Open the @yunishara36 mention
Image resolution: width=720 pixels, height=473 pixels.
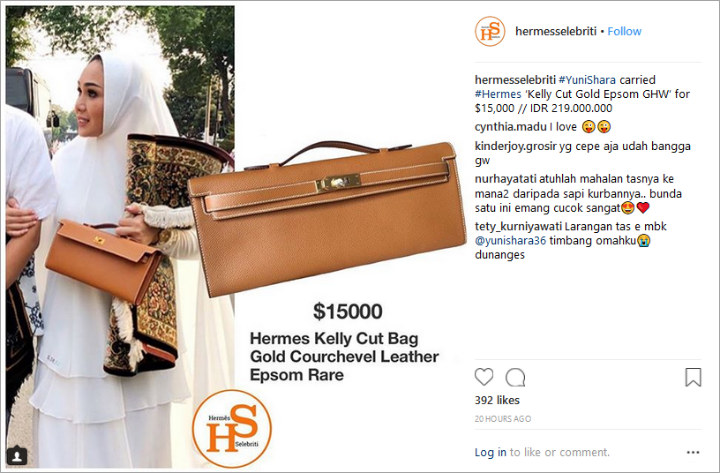511,241
